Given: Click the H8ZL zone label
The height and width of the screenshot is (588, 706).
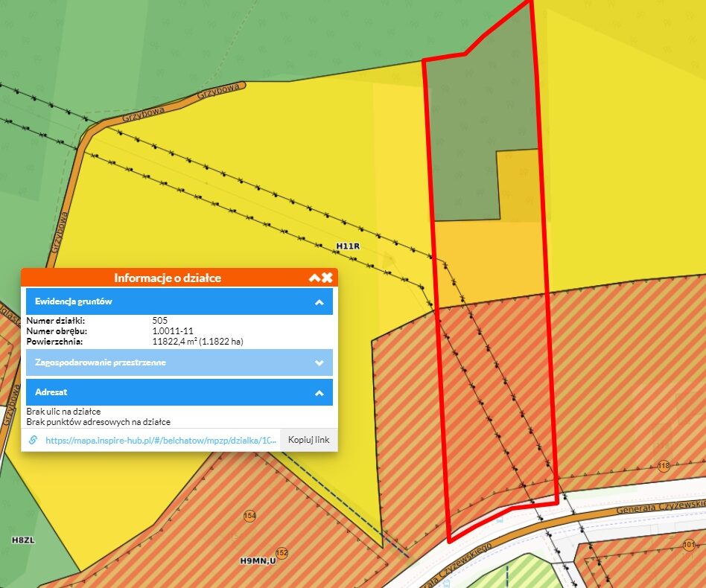Looking at the screenshot, I should (22, 539).
